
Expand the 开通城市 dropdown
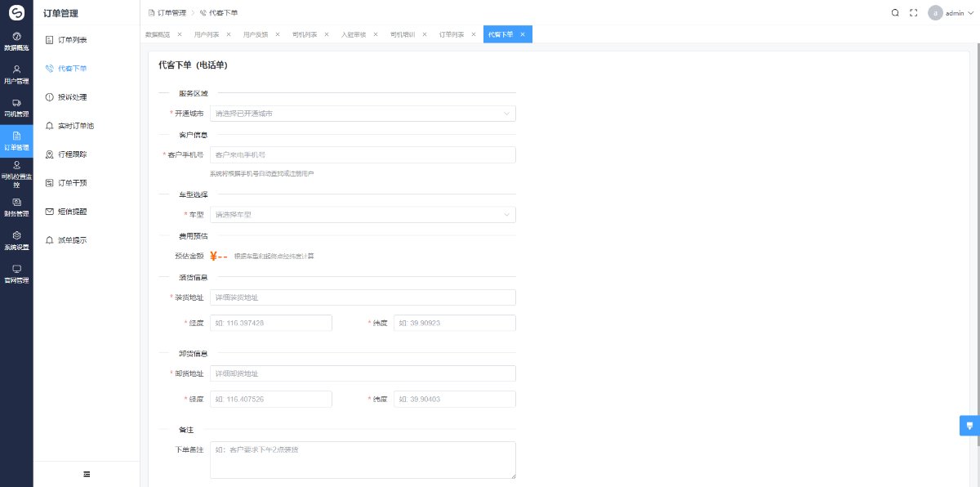pyautogui.click(x=363, y=114)
